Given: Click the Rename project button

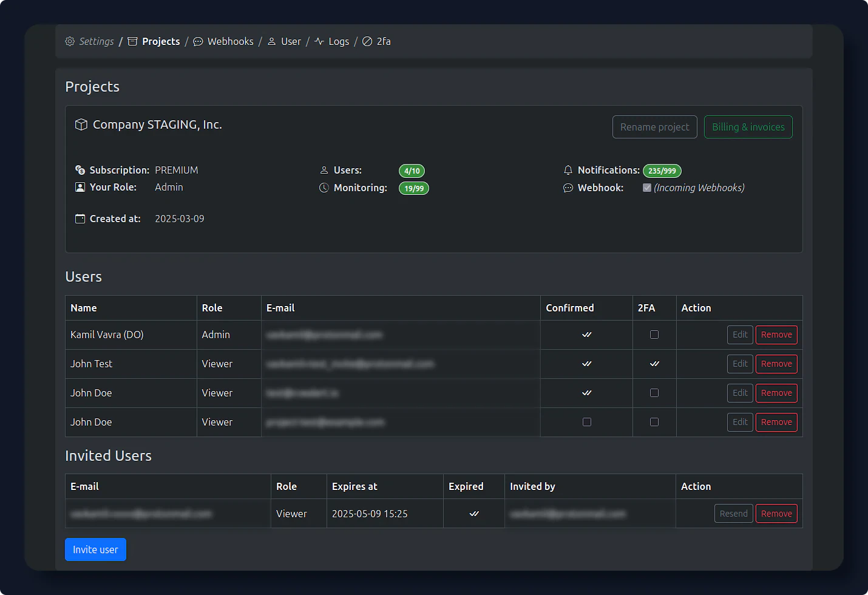Looking at the screenshot, I should tap(654, 127).
